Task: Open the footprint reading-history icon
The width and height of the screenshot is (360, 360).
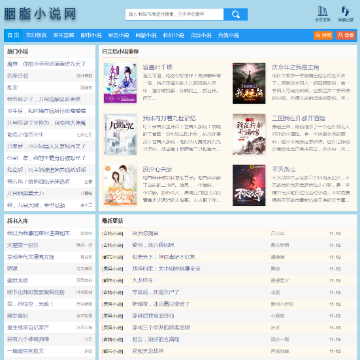Action: click(345, 14)
